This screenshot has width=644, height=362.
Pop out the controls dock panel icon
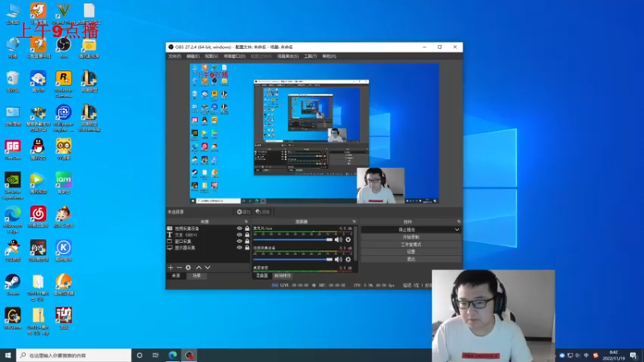point(459,222)
